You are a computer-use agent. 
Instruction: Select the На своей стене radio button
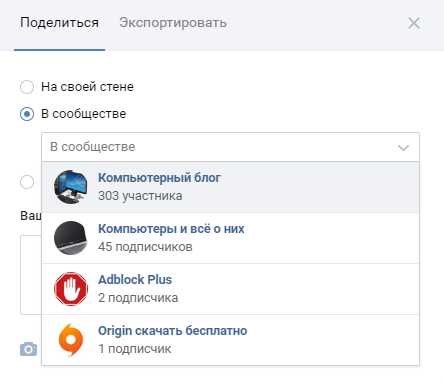pos(27,87)
